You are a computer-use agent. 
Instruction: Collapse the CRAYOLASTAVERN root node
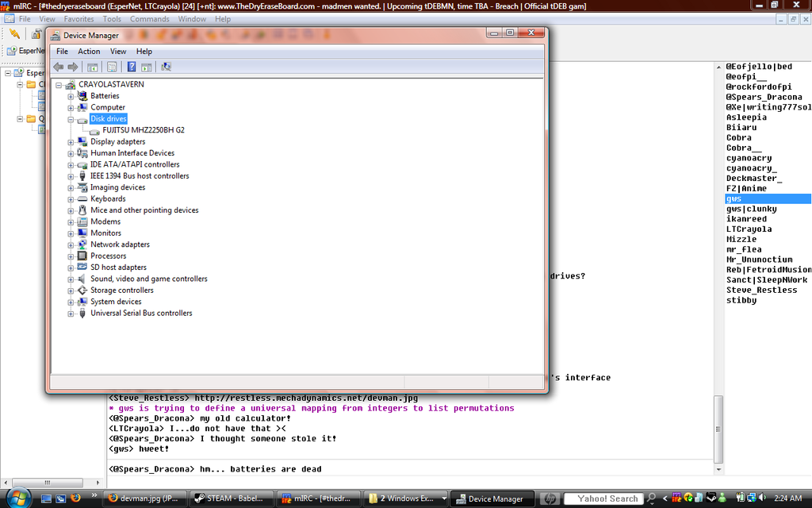pos(59,84)
